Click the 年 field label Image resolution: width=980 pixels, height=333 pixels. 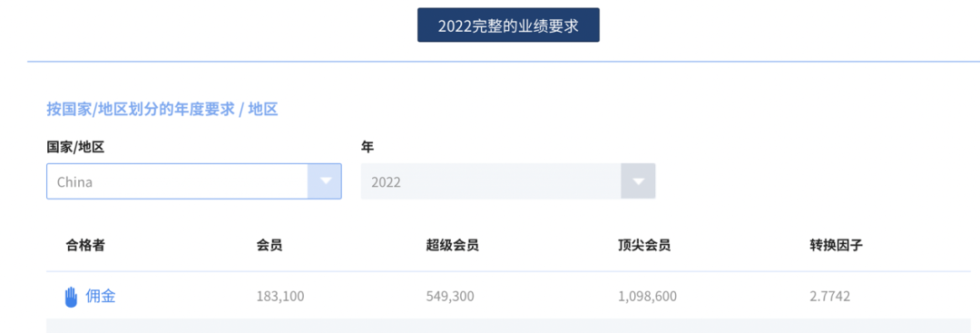[367, 147]
